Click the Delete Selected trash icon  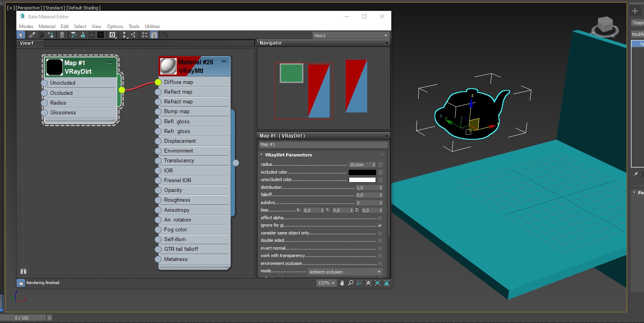[x=62, y=35]
